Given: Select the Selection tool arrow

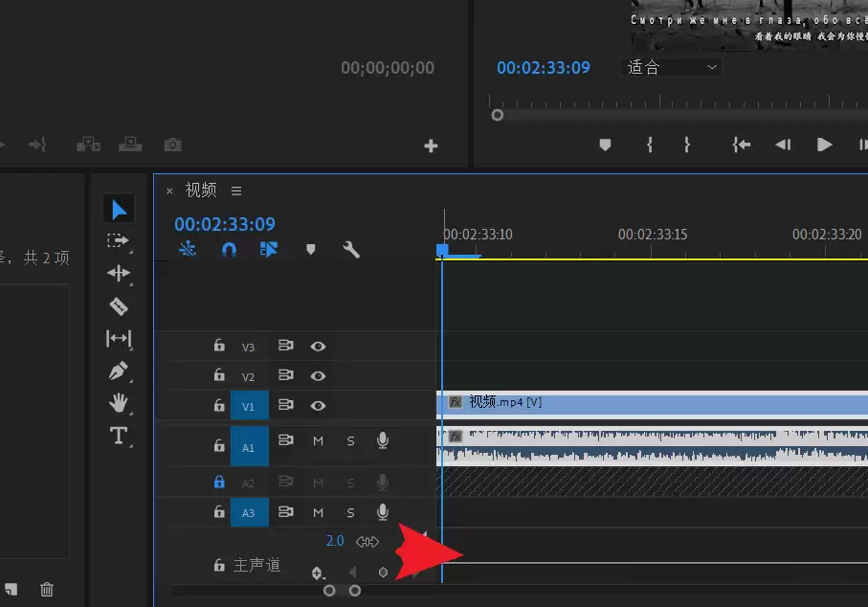Looking at the screenshot, I should point(119,210).
